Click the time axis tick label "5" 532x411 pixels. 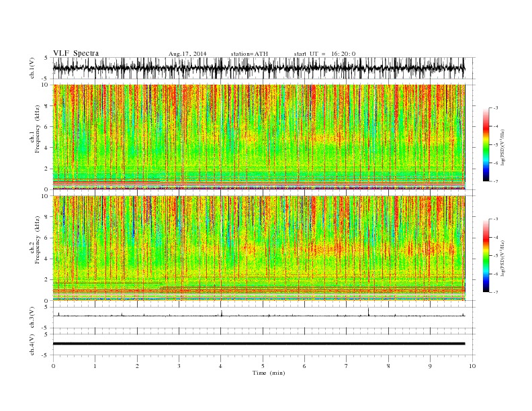tap(263, 366)
